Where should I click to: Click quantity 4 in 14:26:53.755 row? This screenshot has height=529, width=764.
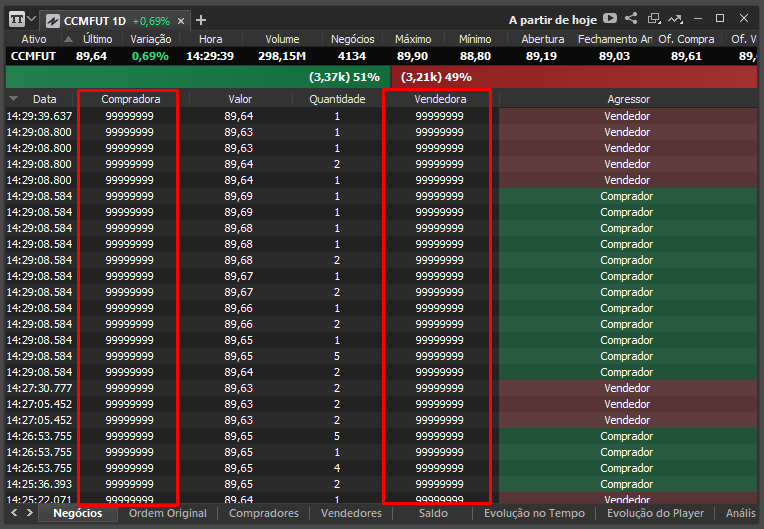click(x=337, y=468)
